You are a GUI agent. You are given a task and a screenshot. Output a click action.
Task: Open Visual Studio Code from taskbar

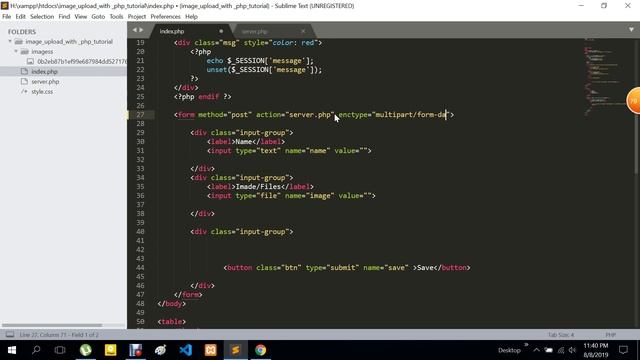186,350
